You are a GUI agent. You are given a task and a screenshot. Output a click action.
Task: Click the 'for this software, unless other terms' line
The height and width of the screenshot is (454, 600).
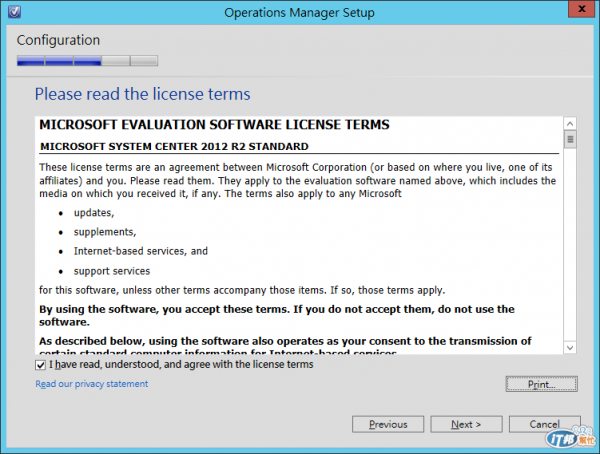coord(242,290)
